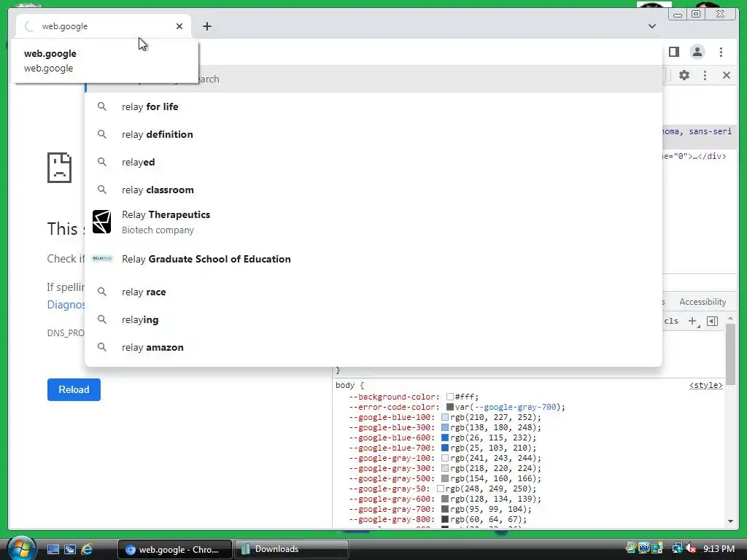Image resolution: width=747 pixels, height=560 pixels.
Task: Click the styles pane scroll-up arrow
Action: click(x=730, y=319)
